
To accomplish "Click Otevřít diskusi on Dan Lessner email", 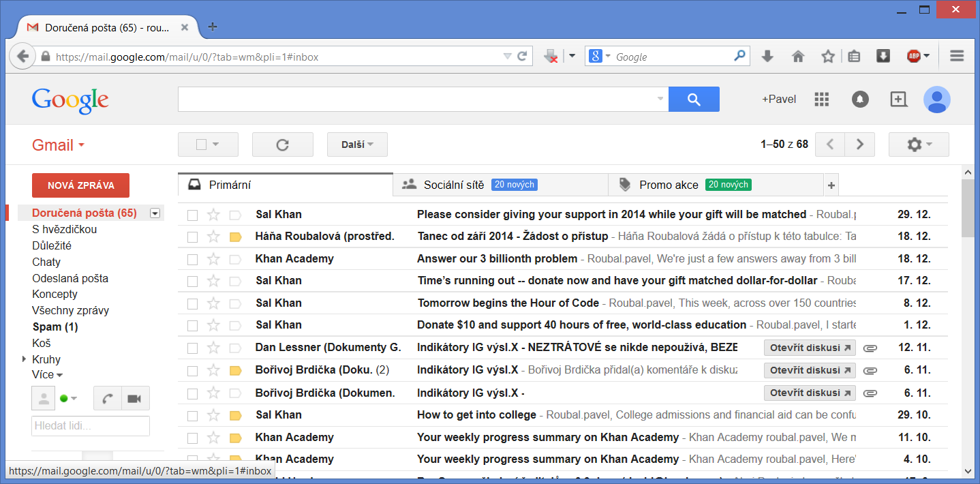I will click(810, 348).
